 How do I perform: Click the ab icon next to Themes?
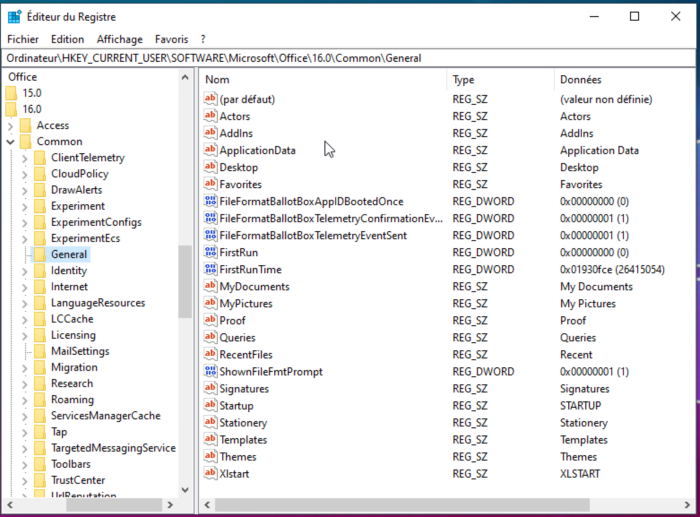(x=210, y=456)
